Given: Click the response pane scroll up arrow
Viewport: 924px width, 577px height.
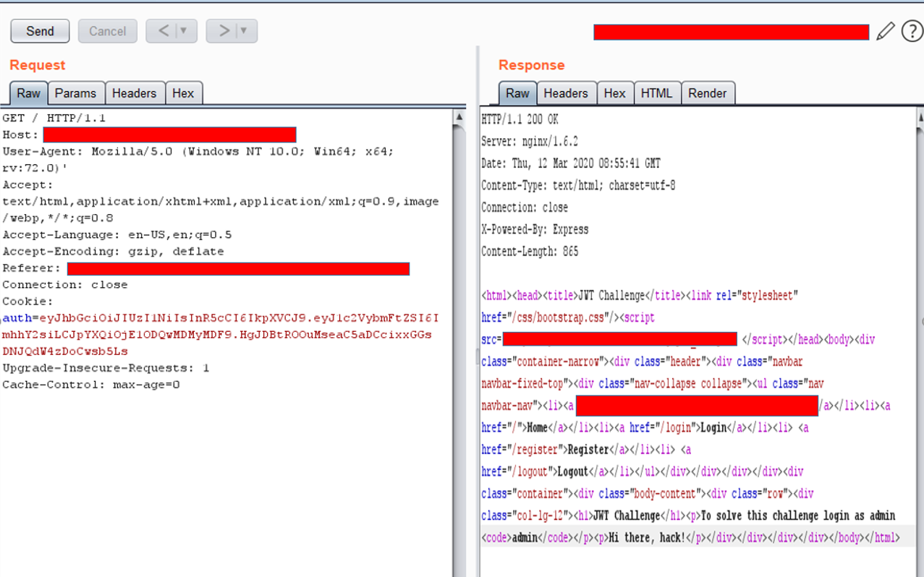Looking at the screenshot, I should coord(920,117).
